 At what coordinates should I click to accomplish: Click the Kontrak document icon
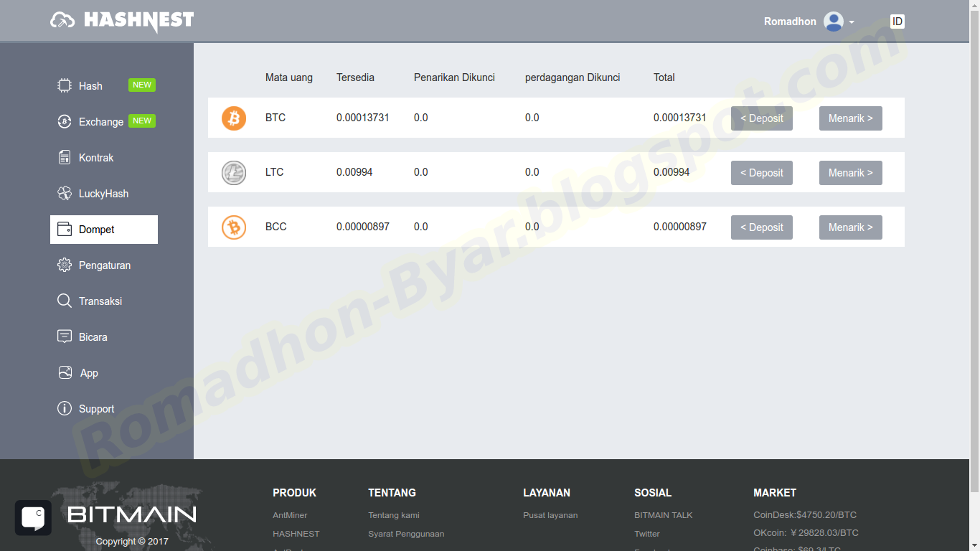pos(65,157)
